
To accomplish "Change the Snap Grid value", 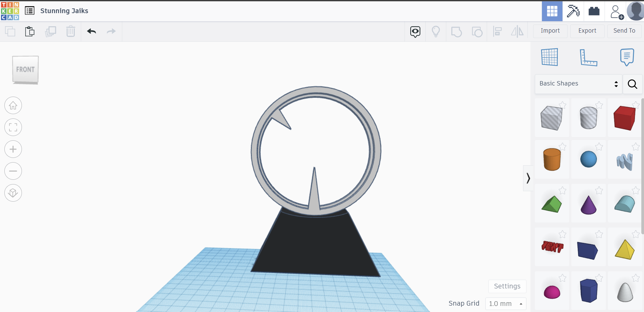I will 505,304.
